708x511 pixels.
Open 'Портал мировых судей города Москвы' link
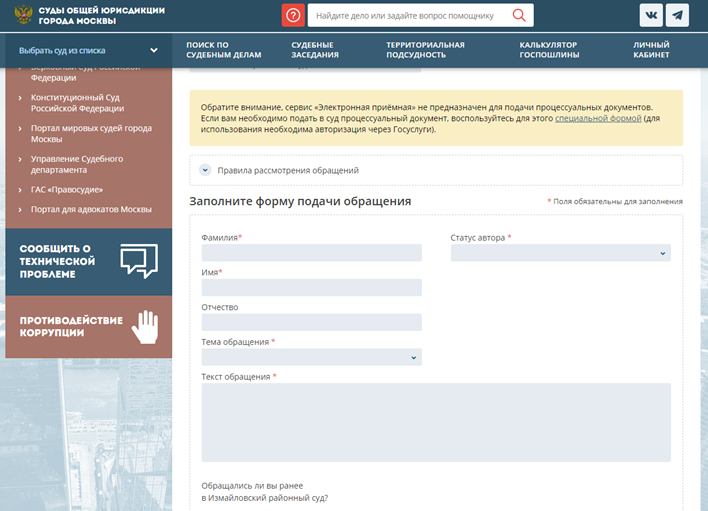pos(91,134)
